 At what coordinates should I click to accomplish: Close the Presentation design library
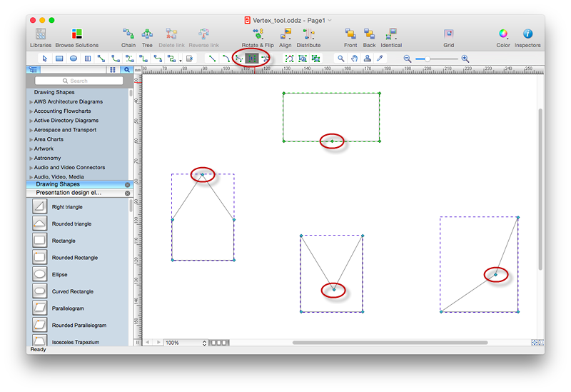[x=128, y=193]
